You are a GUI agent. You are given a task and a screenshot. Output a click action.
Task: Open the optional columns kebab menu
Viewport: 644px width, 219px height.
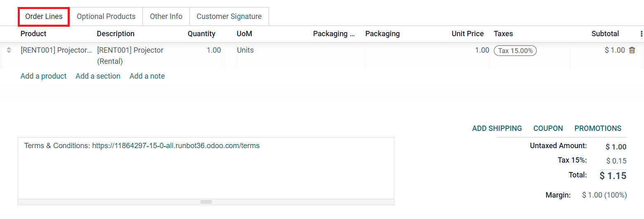641,34
